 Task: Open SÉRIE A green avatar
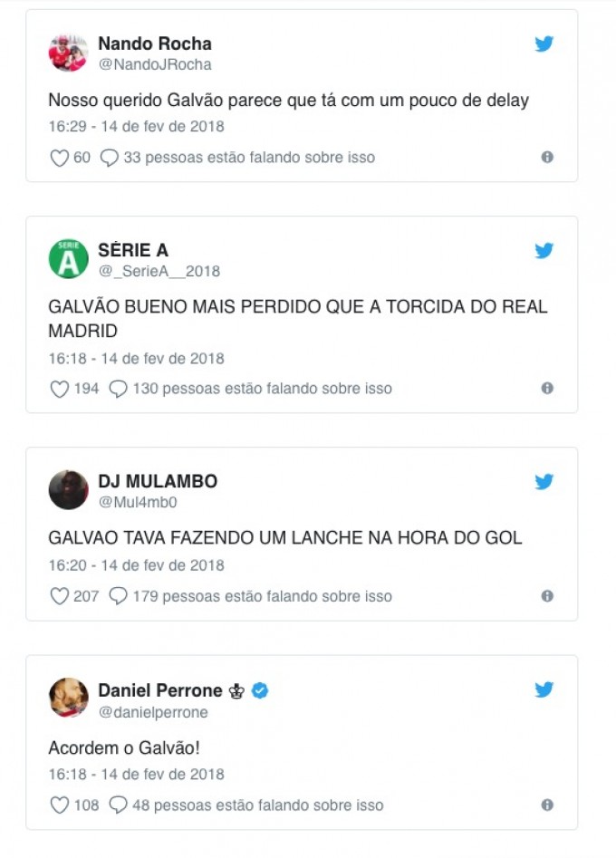pos(68,259)
